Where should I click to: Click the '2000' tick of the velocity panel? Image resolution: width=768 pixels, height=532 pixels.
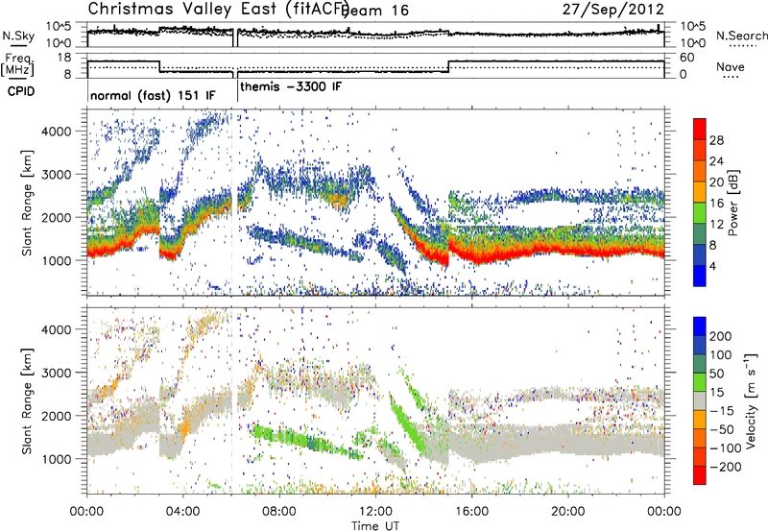(57, 416)
